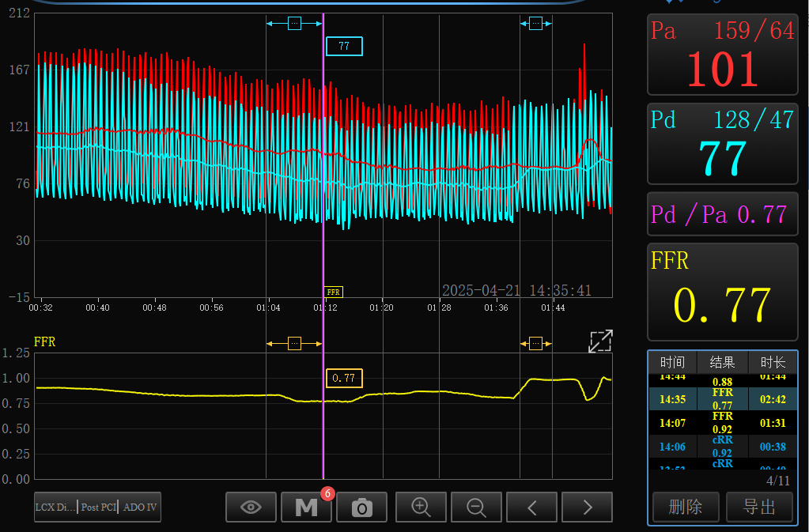Click the large Pd mean value 77
This screenshot has height=532, width=809.
point(722,158)
